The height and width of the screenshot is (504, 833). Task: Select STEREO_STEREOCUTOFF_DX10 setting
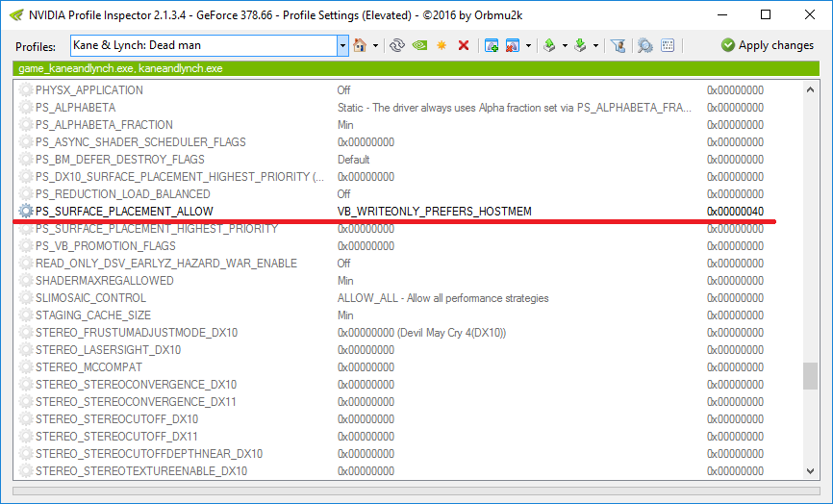click(117, 419)
